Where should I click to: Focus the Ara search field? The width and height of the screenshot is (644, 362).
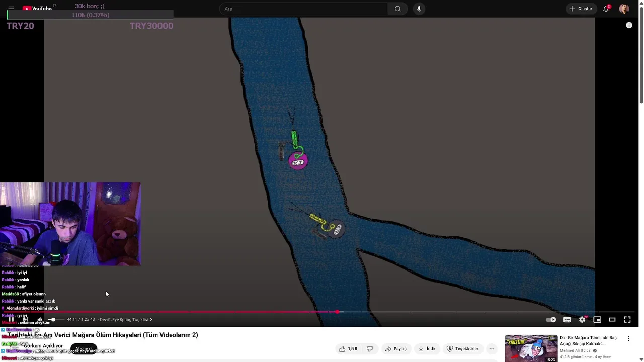coord(303,9)
